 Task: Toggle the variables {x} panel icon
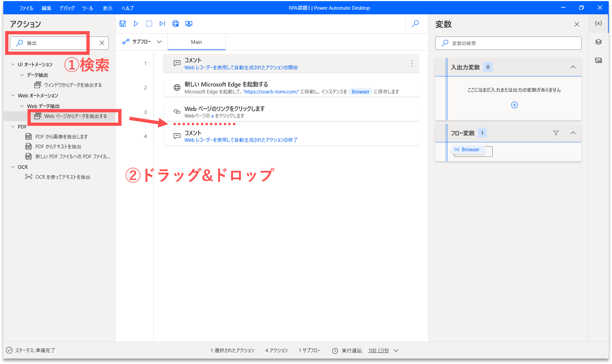point(598,23)
